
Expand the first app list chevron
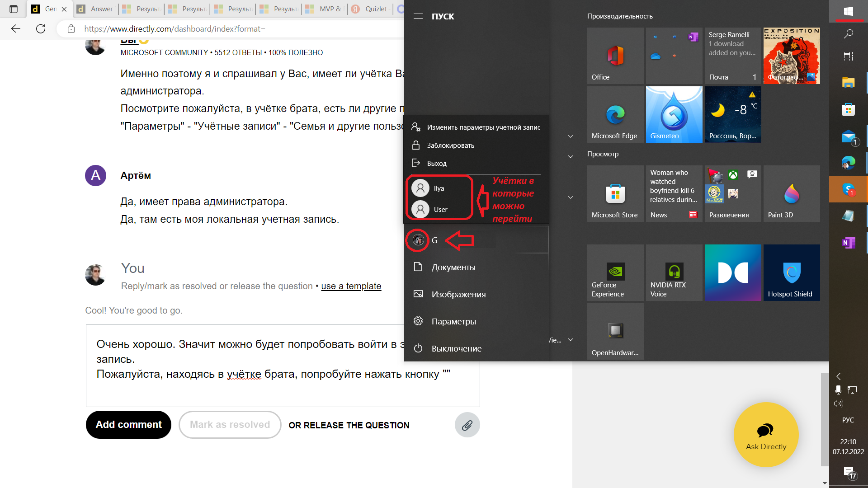pyautogui.click(x=571, y=136)
